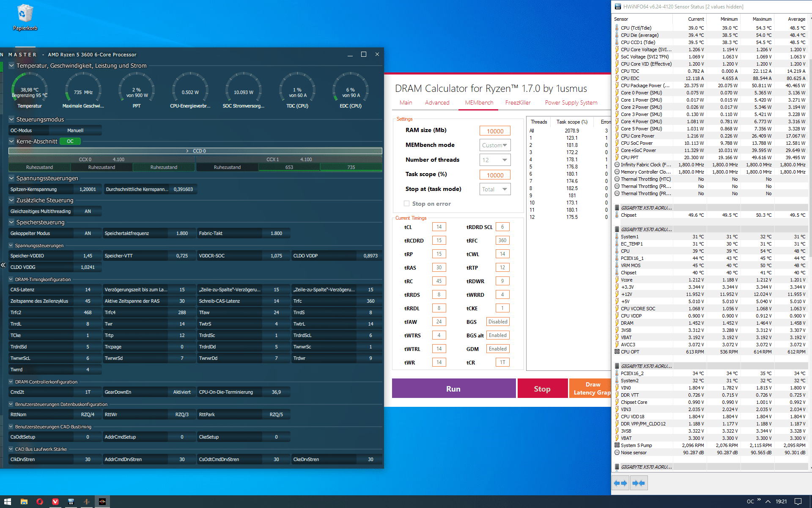Open the DRAM Calculator taskbar arrow icon
The width and height of the screenshot is (812, 508).
point(87,501)
